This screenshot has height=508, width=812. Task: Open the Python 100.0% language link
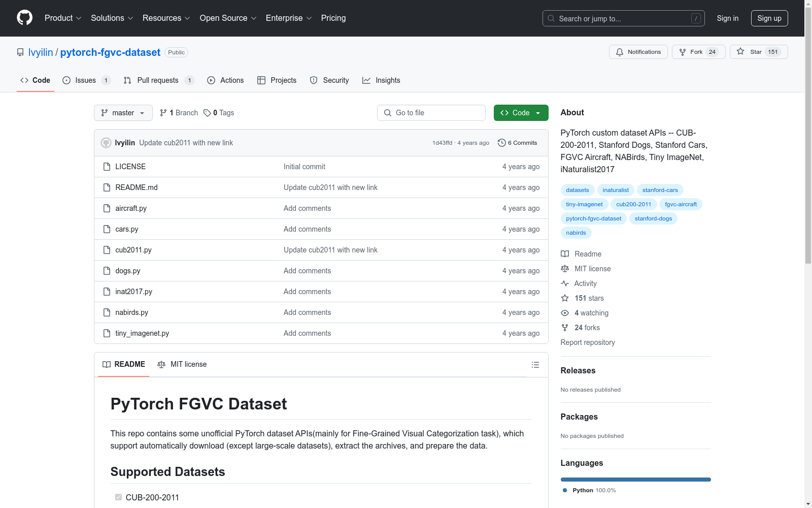coord(589,490)
